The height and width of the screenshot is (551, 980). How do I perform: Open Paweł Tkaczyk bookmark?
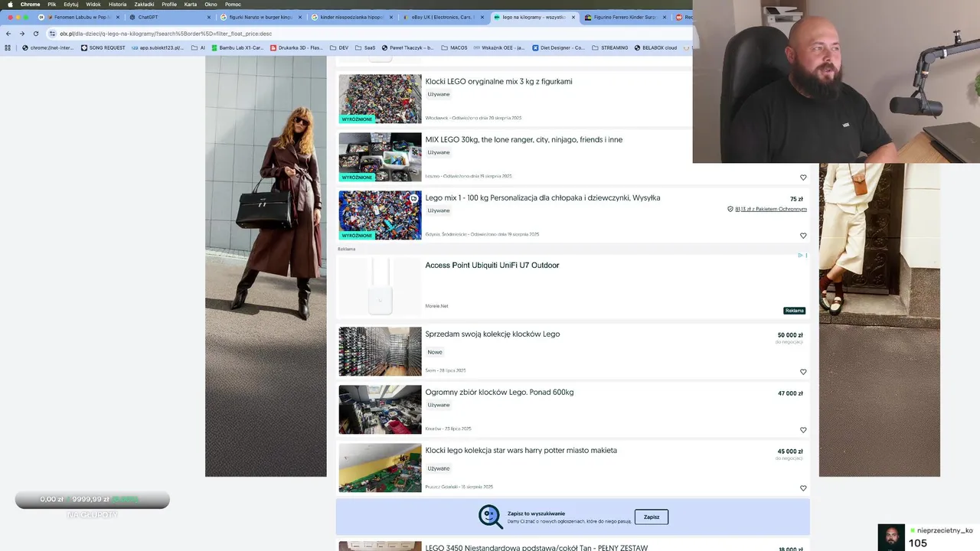407,47
